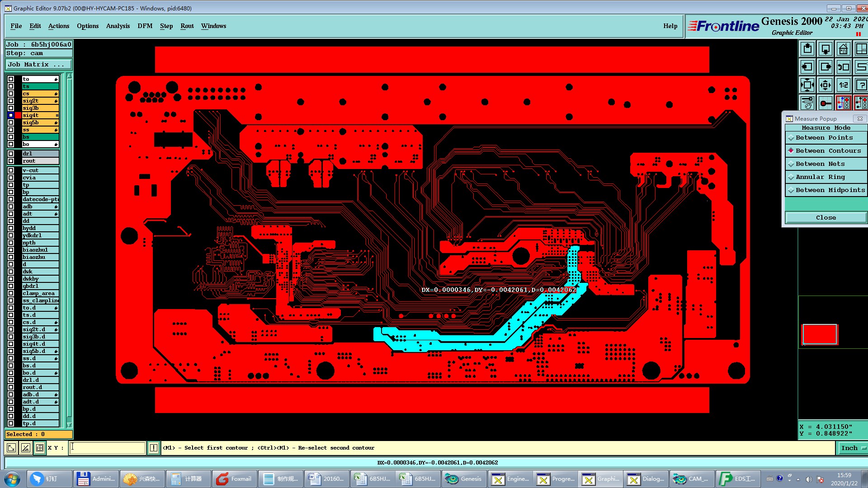Toggle display checkbox for sig2t layer
868x488 pixels.
[11, 101]
